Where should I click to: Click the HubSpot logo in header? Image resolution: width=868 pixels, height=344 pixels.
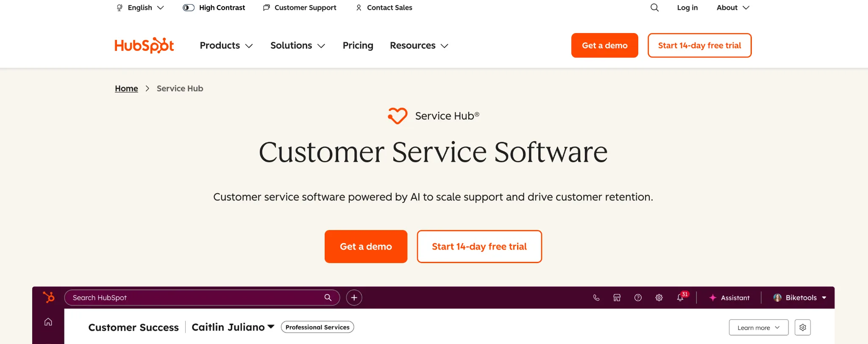[144, 45]
